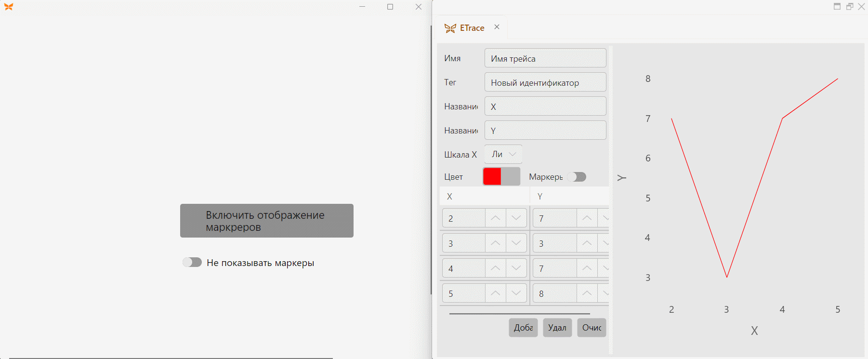This screenshot has width=868, height=359.
Task: Close the ETrace tab
Action: click(x=497, y=27)
